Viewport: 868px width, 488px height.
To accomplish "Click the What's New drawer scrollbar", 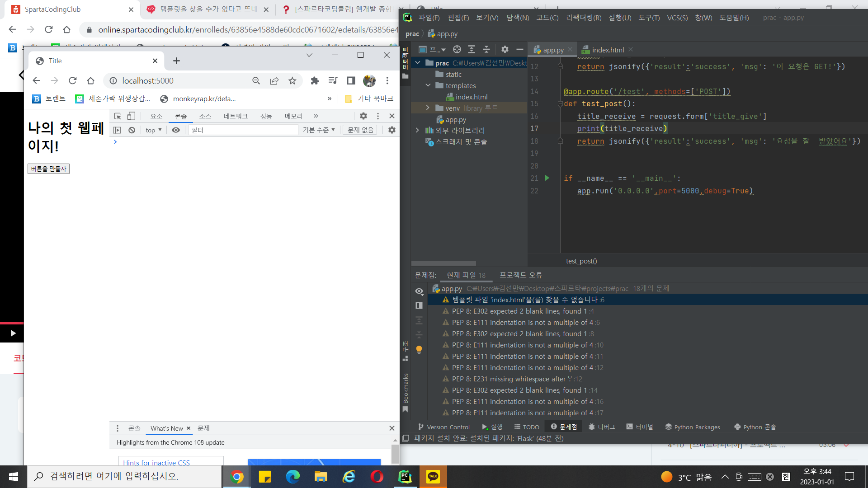I will click(395, 454).
